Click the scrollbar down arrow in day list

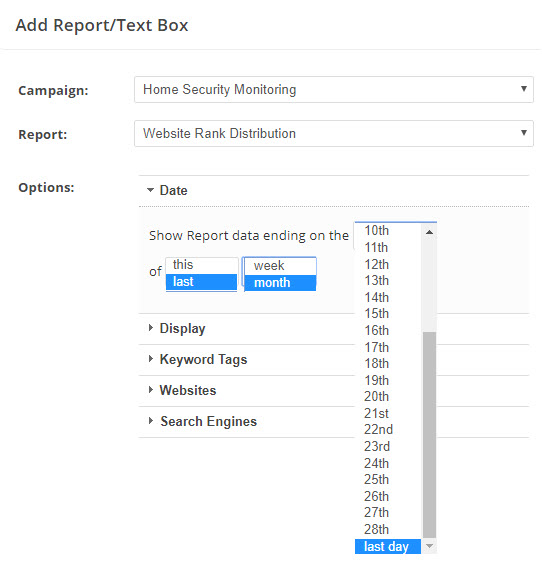click(429, 546)
